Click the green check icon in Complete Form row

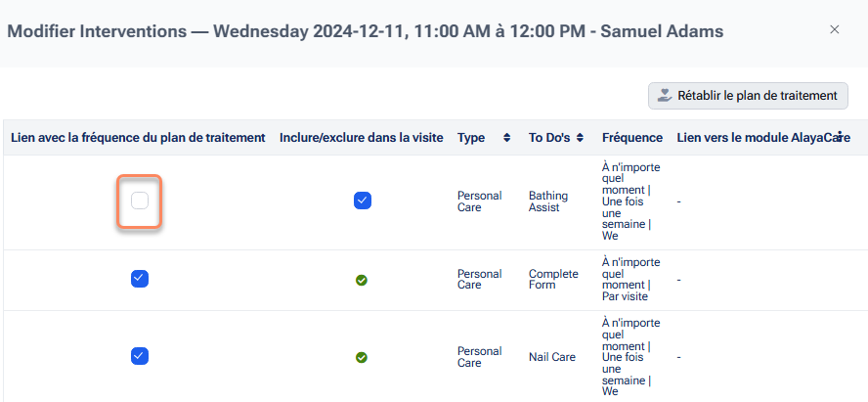point(362,280)
